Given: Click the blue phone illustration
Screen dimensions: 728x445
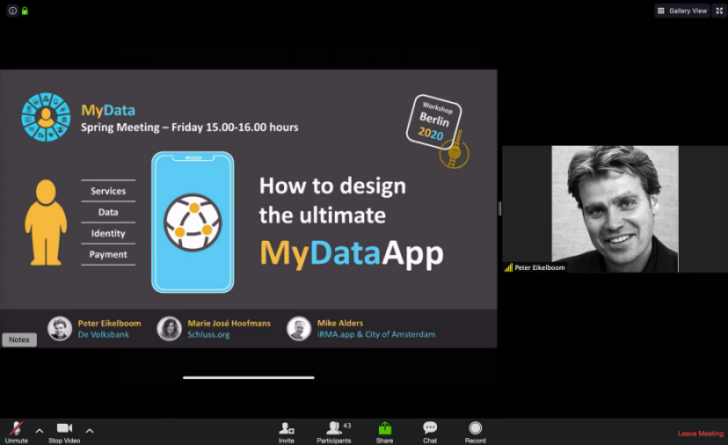Looking at the screenshot, I should [x=193, y=222].
